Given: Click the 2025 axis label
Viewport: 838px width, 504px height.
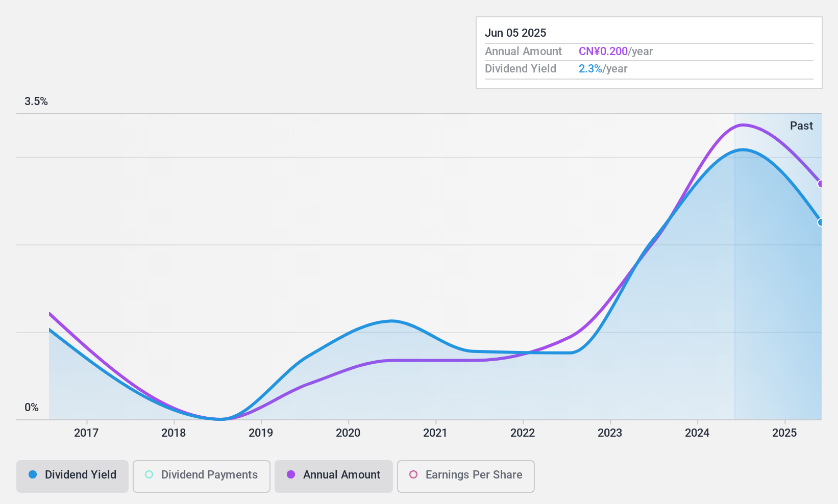Looking at the screenshot, I should tap(784, 433).
